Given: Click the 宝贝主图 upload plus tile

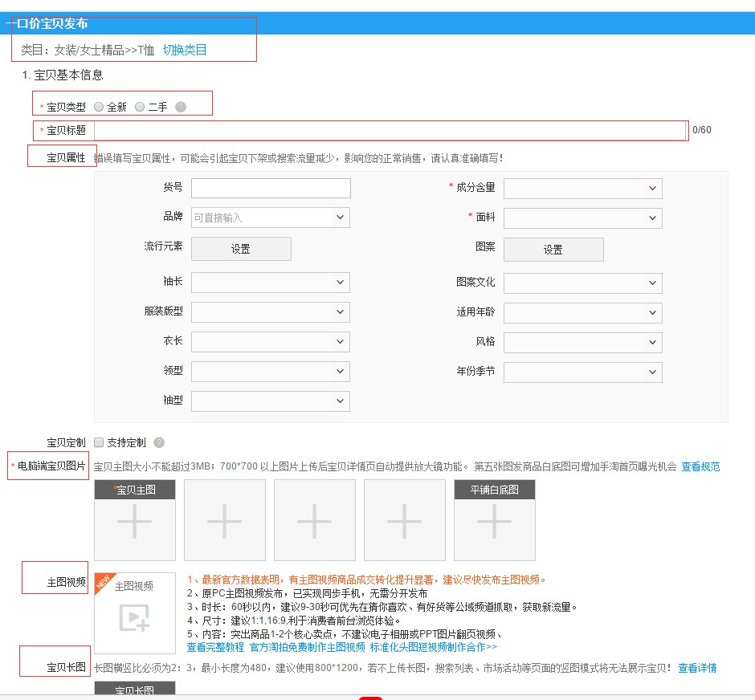Looking at the screenshot, I should tap(134, 522).
